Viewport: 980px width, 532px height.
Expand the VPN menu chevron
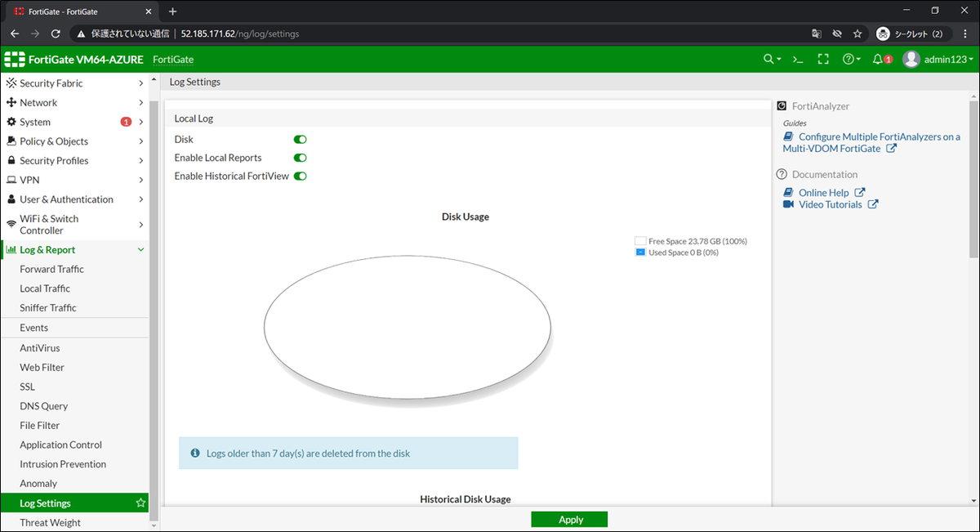pyautogui.click(x=141, y=180)
